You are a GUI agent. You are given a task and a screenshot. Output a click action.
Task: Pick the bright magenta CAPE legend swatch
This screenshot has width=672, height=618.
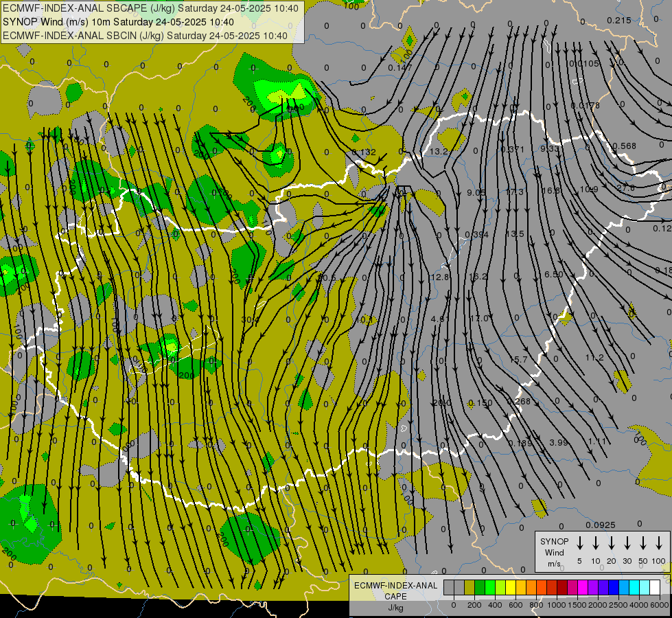583,587
